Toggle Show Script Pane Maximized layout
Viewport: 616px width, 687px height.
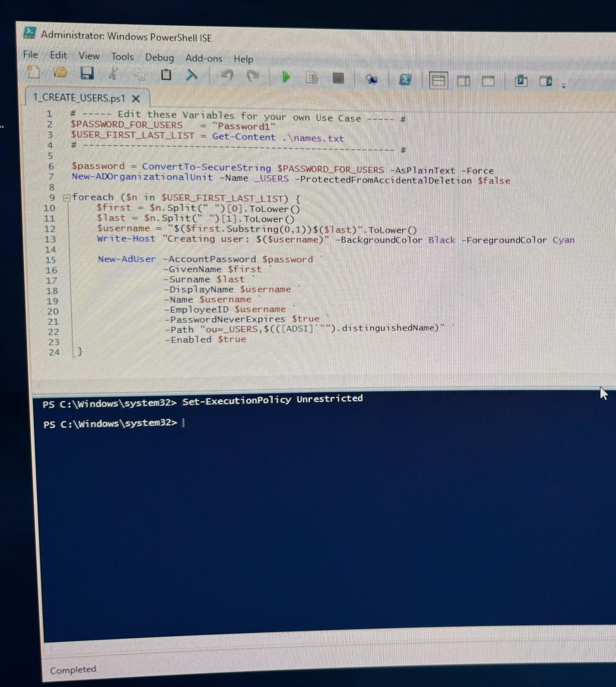coord(488,82)
